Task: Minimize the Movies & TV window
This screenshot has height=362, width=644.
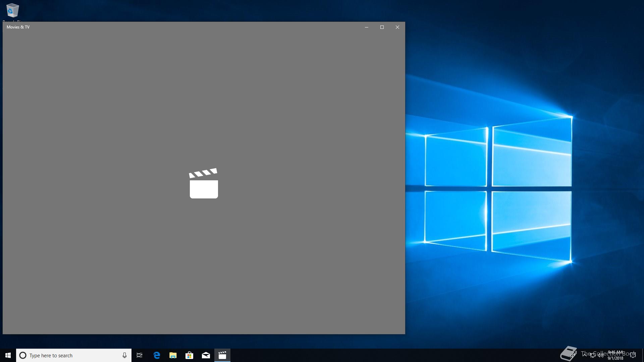Action: pyautogui.click(x=367, y=27)
